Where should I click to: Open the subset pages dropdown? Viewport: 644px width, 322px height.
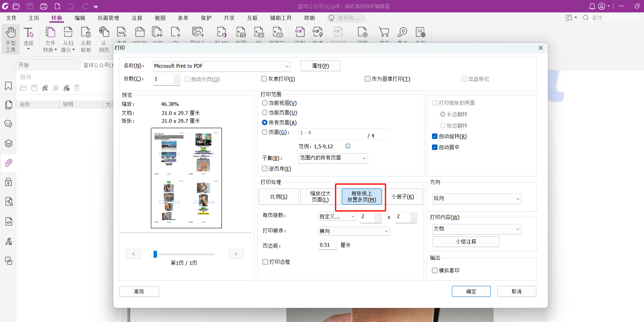pyautogui.click(x=333, y=158)
